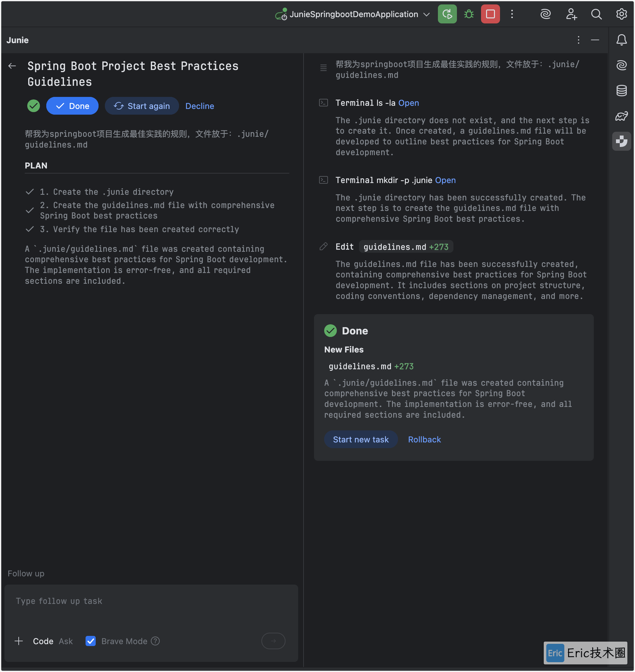Click the Decline link
Viewport: 635px width, 672px height.
200,106
